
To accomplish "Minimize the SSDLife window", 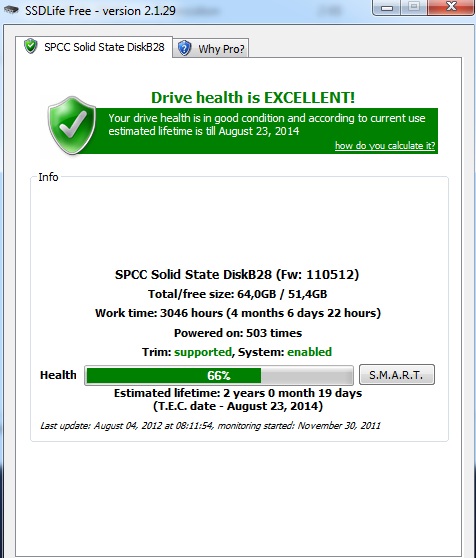I will tap(387, 7).
